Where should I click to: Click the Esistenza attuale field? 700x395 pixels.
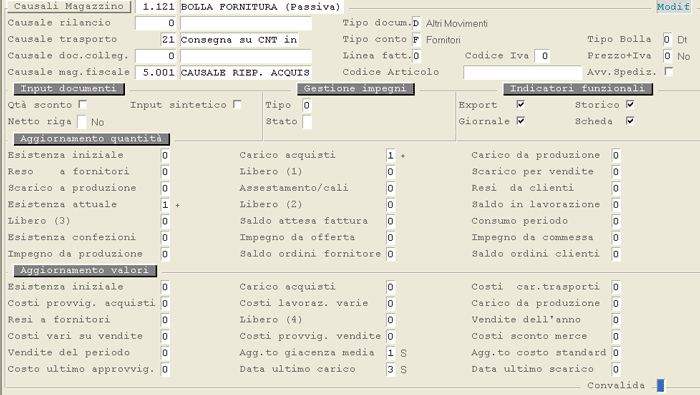(165, 205)
